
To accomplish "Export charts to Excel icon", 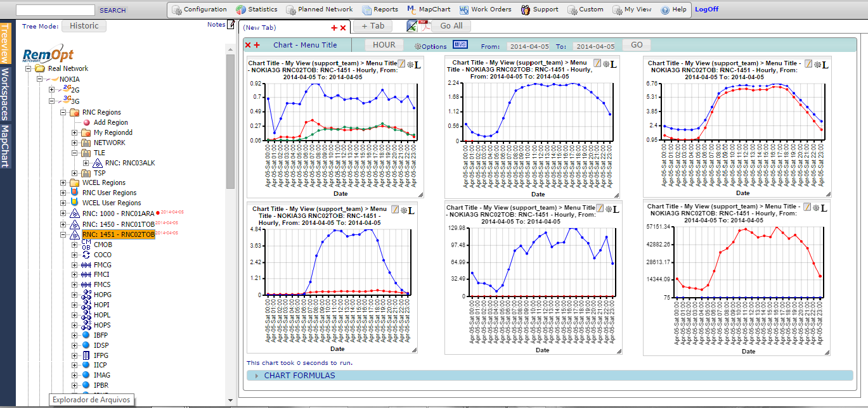I will 411,26.
